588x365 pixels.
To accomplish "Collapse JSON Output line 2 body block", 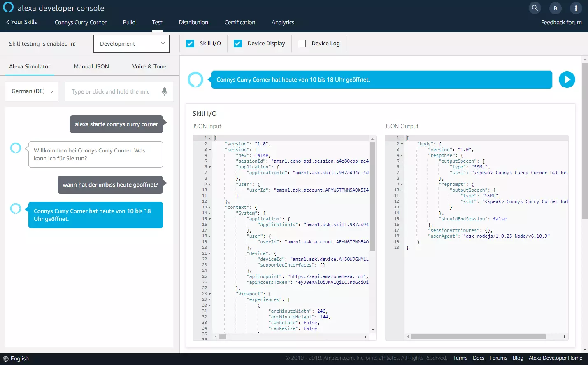I will [402, 144].
